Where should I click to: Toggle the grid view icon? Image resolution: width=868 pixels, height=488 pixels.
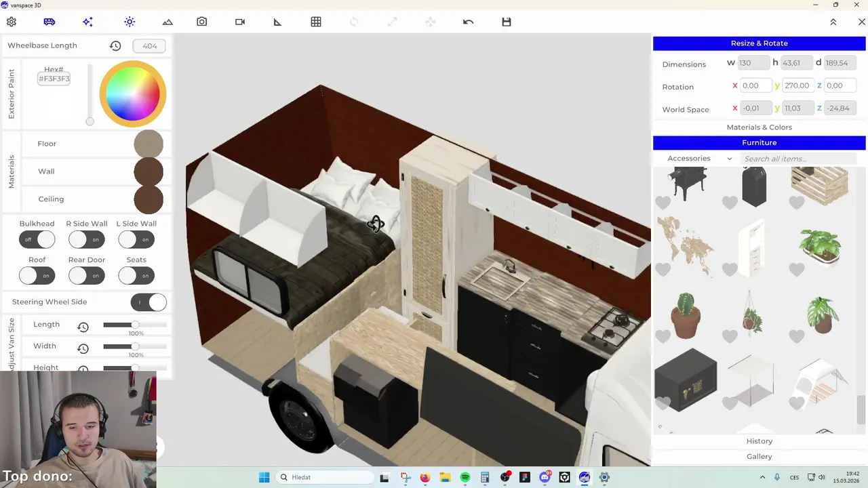[x=316, y=22]
